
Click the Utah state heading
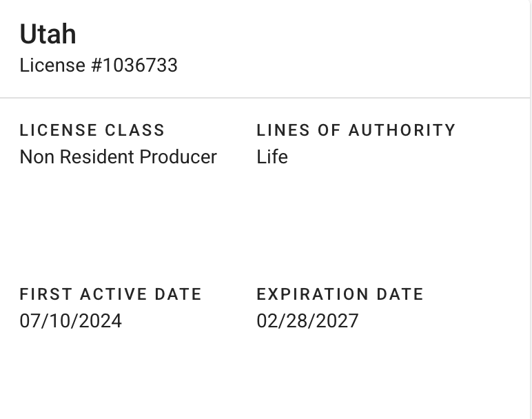coord(48,34)
